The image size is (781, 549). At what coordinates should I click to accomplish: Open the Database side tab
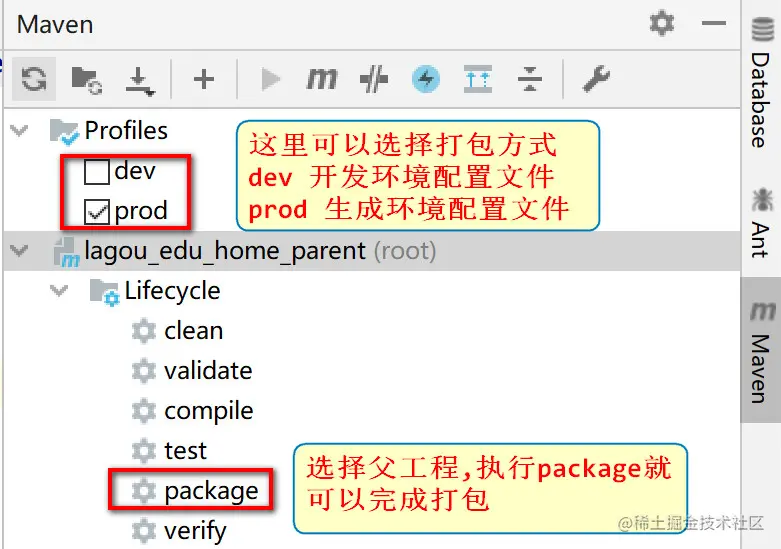762,83
